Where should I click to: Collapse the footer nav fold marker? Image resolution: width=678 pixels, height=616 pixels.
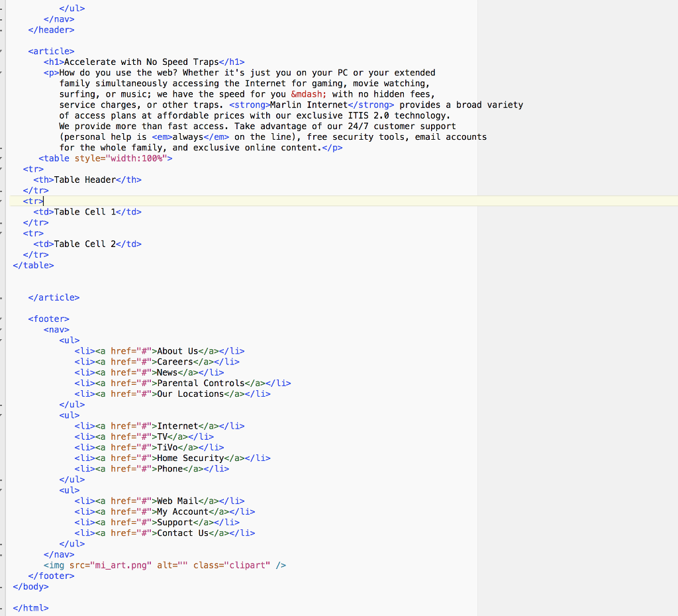(2, 329)
